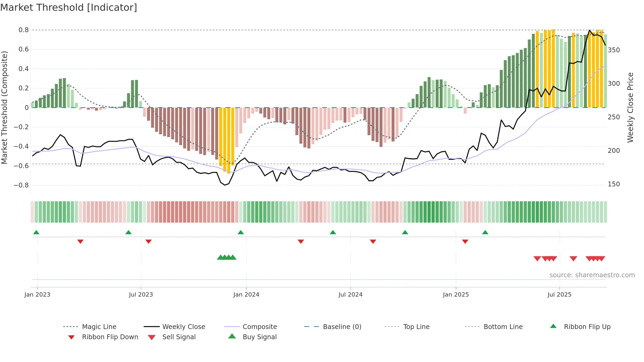Click the 0.8 left axis tick label
This screenshot has width=644, height=362.
[x=24, y=30]
